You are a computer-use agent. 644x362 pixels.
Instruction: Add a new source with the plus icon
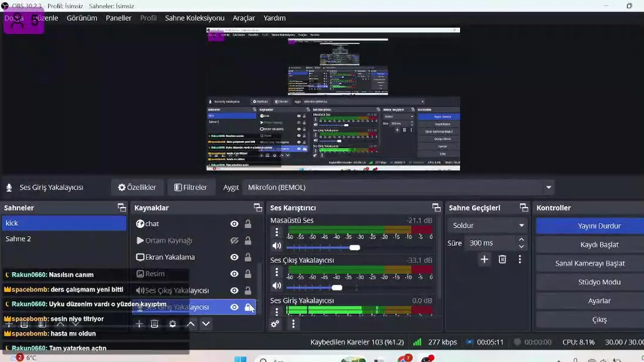tap(139, 324)
